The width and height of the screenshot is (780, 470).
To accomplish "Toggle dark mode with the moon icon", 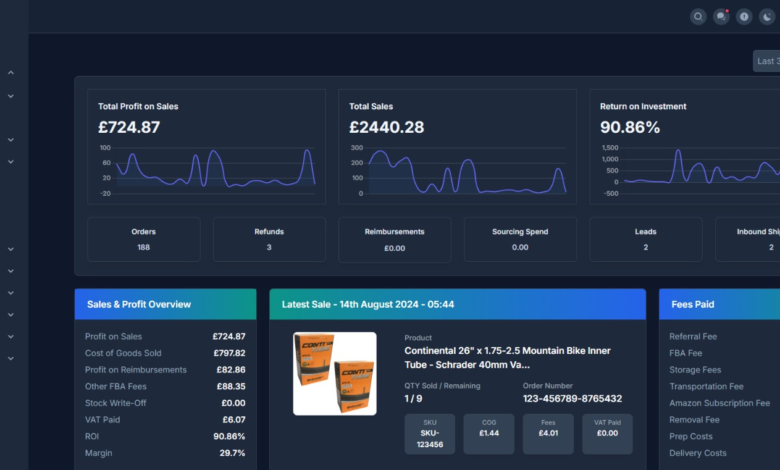I will 767,17.
